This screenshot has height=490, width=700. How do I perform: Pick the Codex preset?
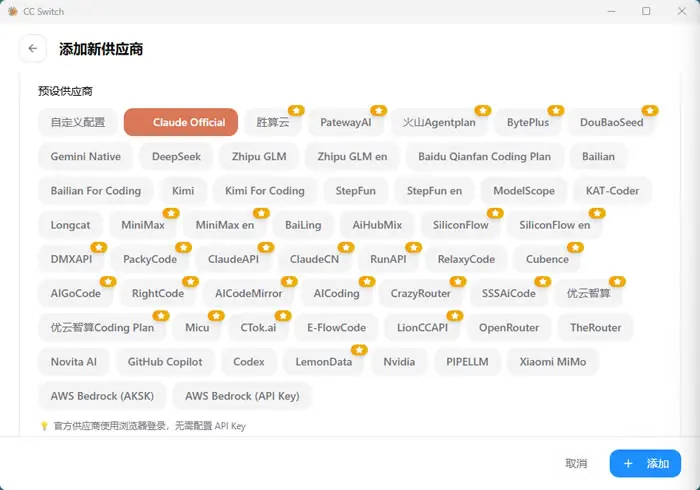(x=249, y=362)
